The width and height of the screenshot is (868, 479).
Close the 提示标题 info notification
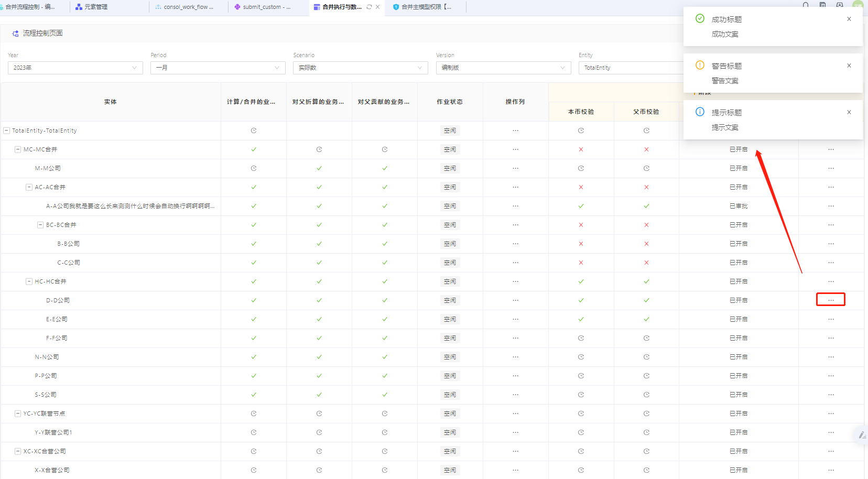click(849, 112)
